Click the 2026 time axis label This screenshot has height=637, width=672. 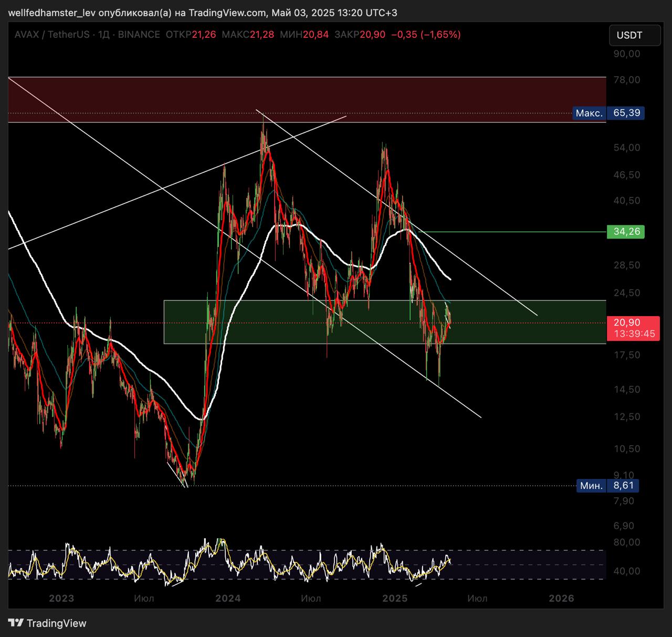click(561, 598)
